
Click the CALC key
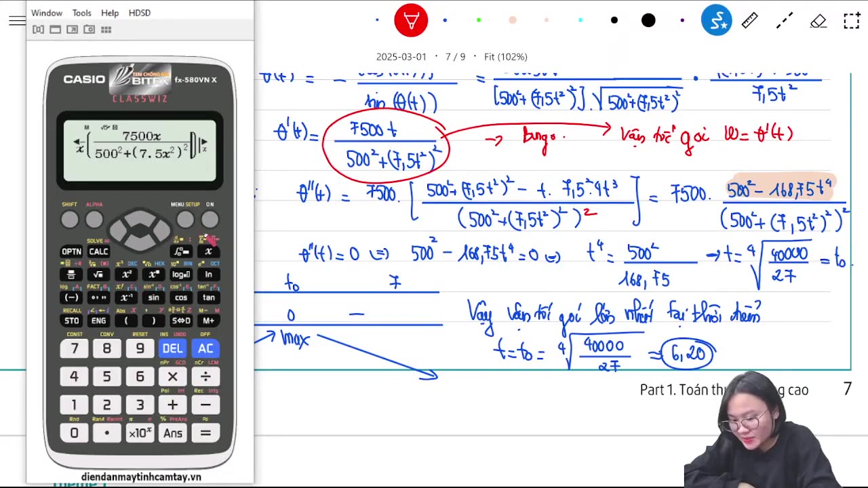[98, 251]
